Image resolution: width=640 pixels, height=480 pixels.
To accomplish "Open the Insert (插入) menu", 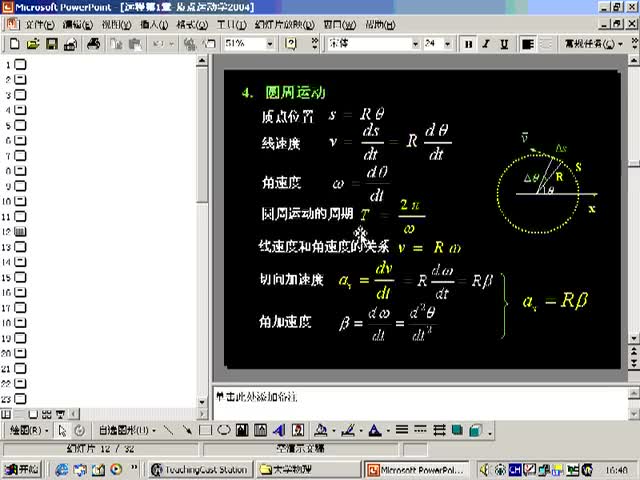I will 154,25.
